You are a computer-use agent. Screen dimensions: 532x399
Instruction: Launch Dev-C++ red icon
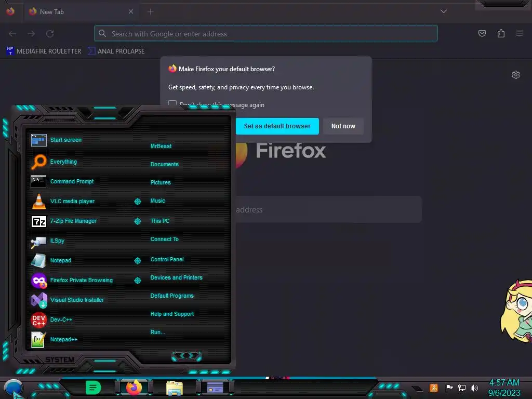pyautogui.click(x=38, y=320)
